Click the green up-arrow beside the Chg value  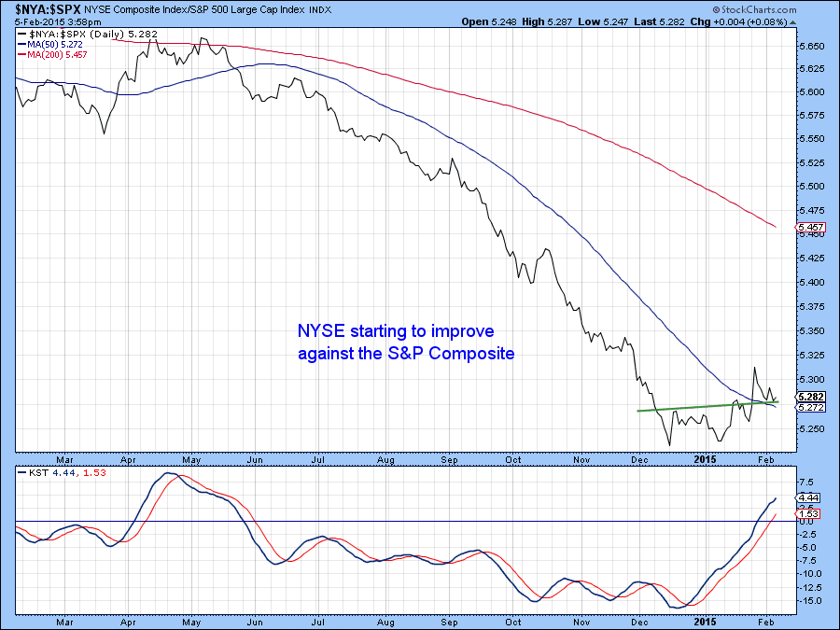(792, 22)
